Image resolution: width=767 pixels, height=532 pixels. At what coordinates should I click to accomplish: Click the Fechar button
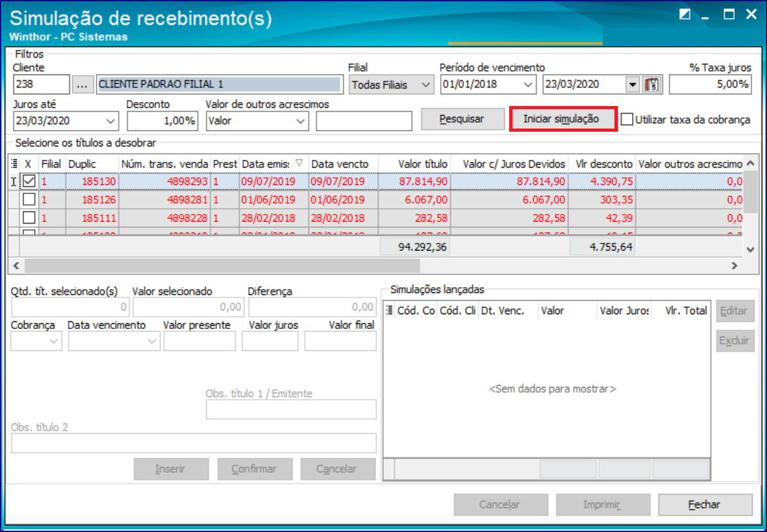(705, 504)
